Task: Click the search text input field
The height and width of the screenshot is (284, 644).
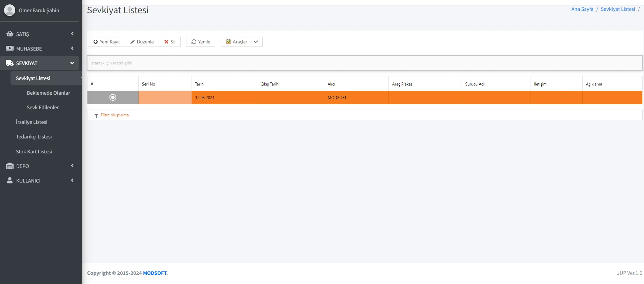Action: pos(365,63)
